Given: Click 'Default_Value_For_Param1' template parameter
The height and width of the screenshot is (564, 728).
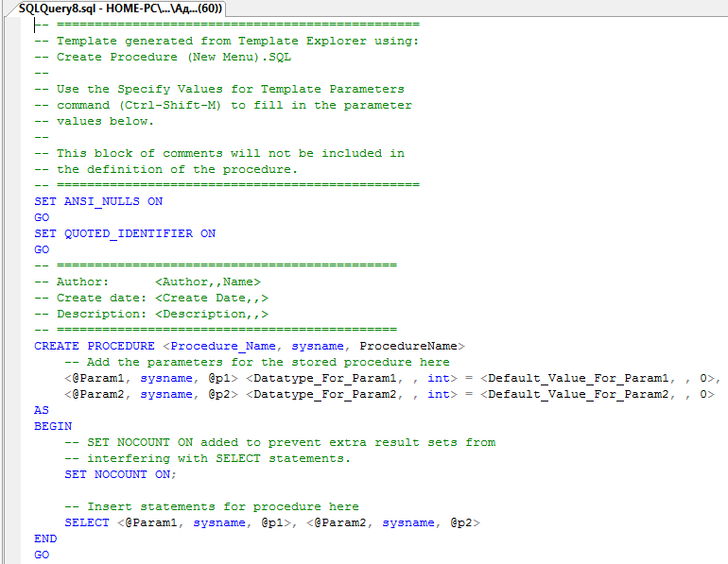Looking at the screenshot, I should pos(578,378).
